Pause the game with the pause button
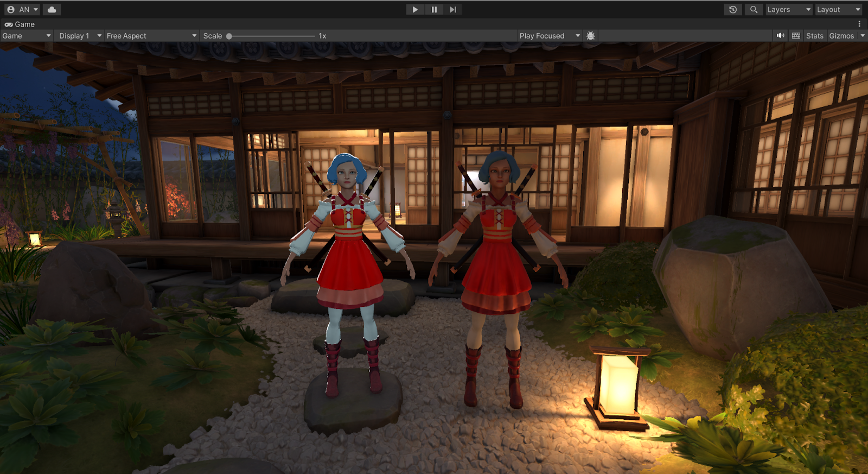Screen dimensions: 868x474 [434, 9]
